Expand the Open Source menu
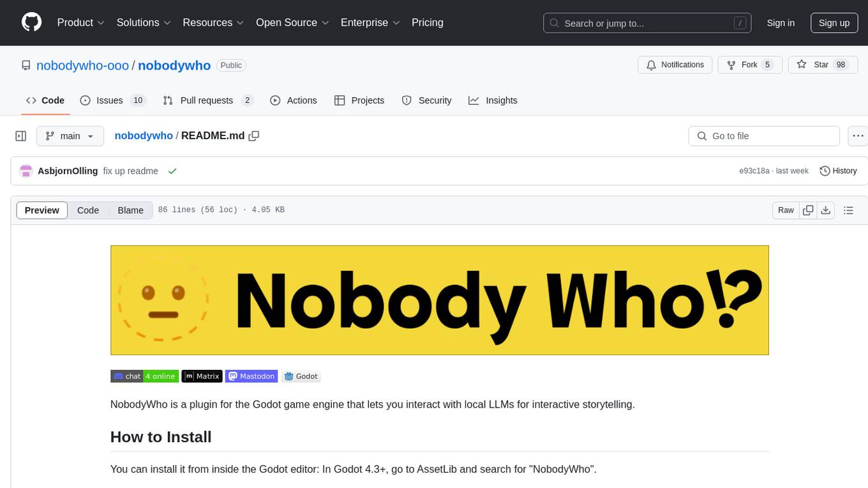The height and width of the screenshot is (488, 868). tap(292, 22)
